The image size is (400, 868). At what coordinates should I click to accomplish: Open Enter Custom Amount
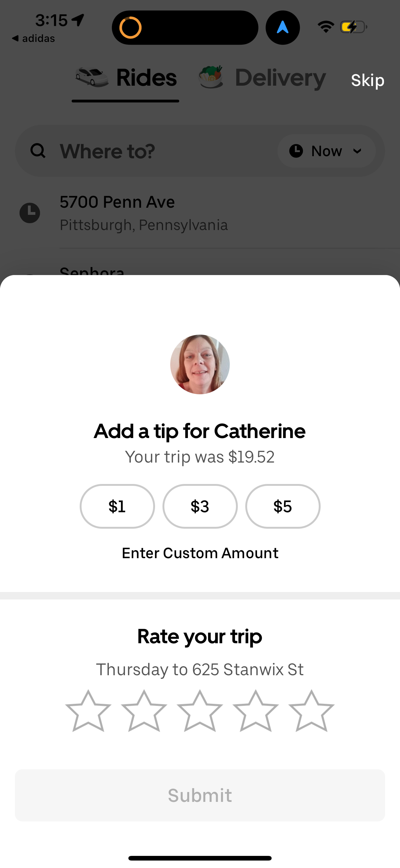pos(200,553)
